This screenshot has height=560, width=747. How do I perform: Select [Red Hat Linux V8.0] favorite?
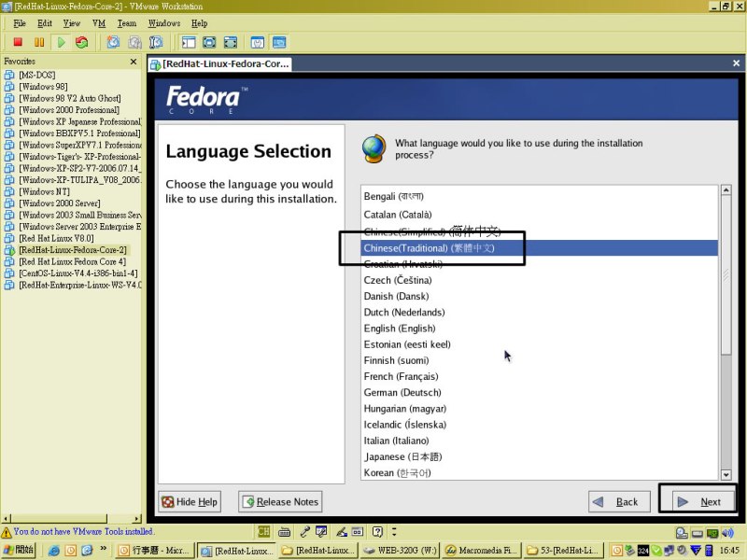(56, 239)
